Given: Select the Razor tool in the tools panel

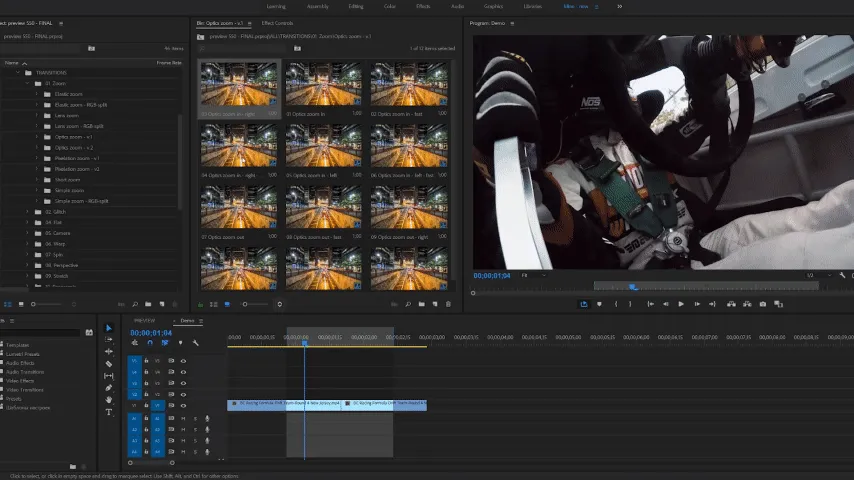Looking at the screenshot, I should pos(109,364).
